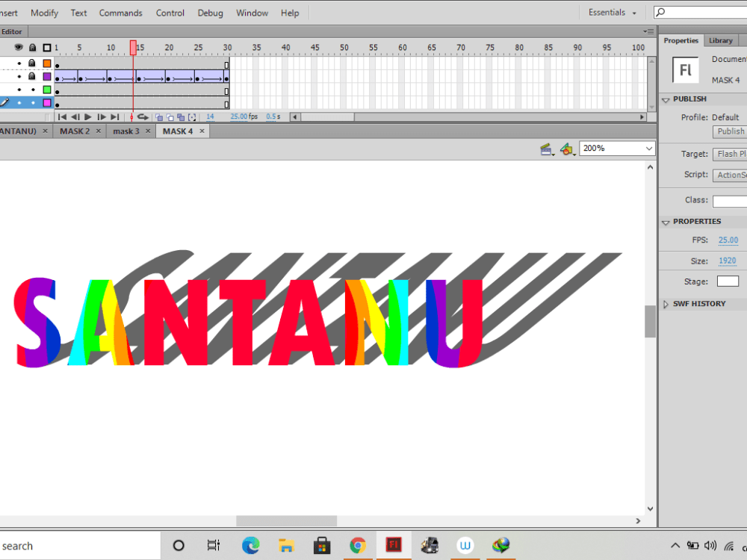
Task: Click the outline square in the timeline header
Action: point(46,48)
